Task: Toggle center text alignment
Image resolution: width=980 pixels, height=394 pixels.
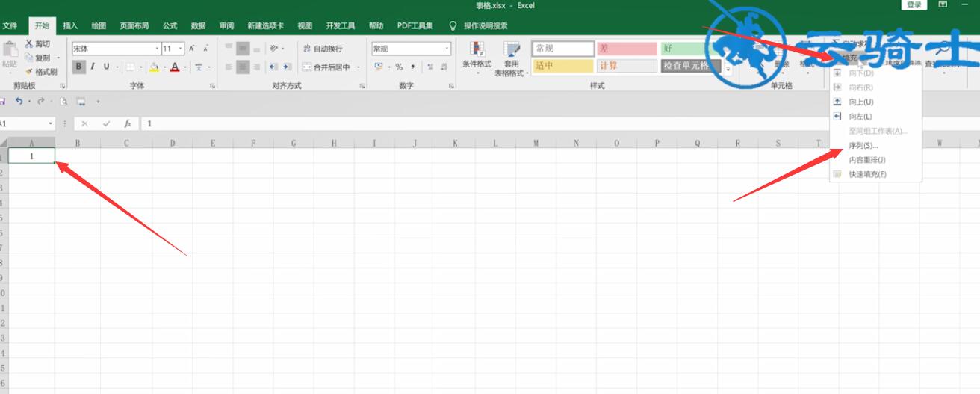Action: (x=243, y=67)
